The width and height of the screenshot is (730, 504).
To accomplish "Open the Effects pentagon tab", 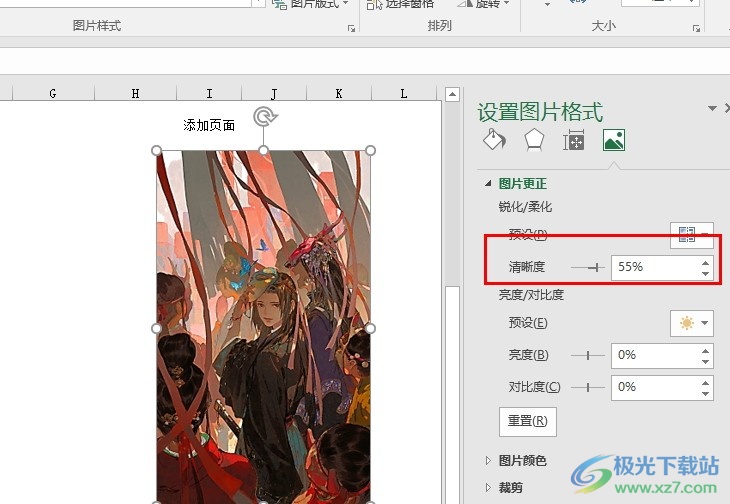I will (534, 140).
